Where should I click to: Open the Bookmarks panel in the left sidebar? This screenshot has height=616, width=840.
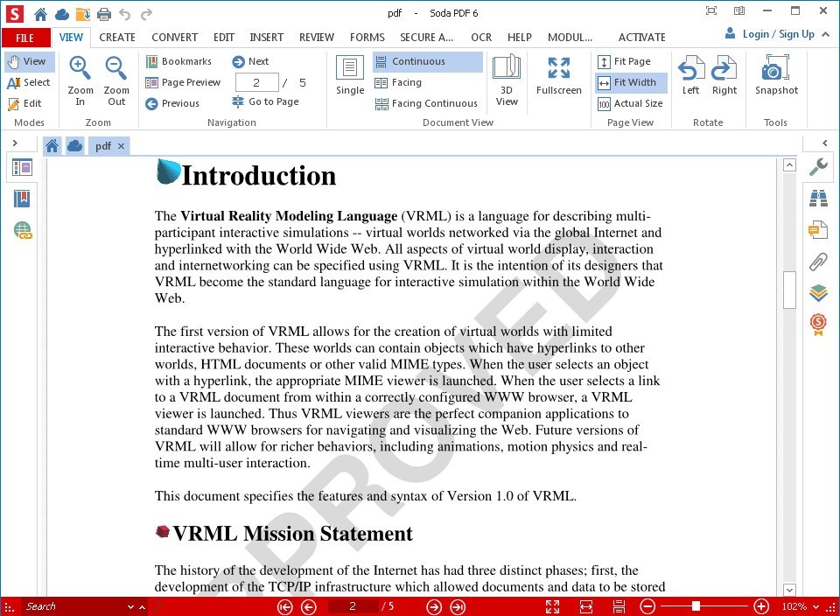pos(21,199)
